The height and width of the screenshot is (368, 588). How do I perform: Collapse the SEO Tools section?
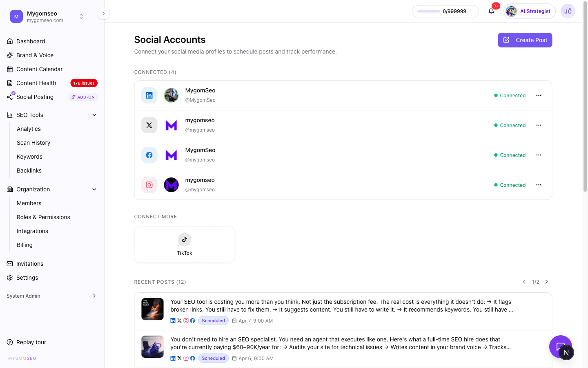[94, 115]
